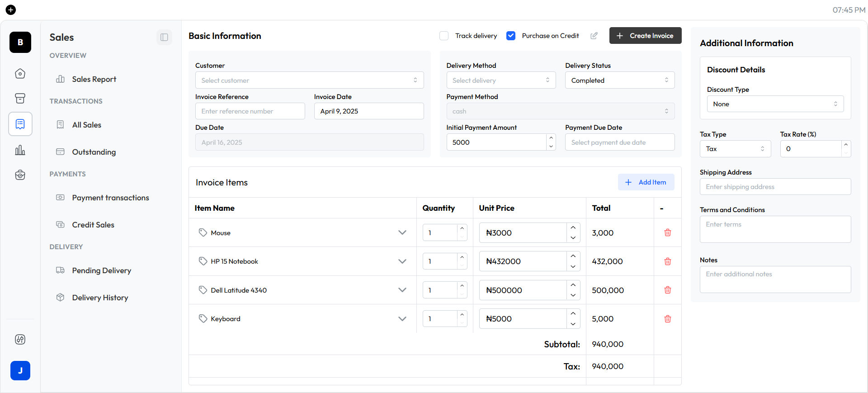Open Delivery History menu item
The image size is (868, 393).
[x=100, y=298]
